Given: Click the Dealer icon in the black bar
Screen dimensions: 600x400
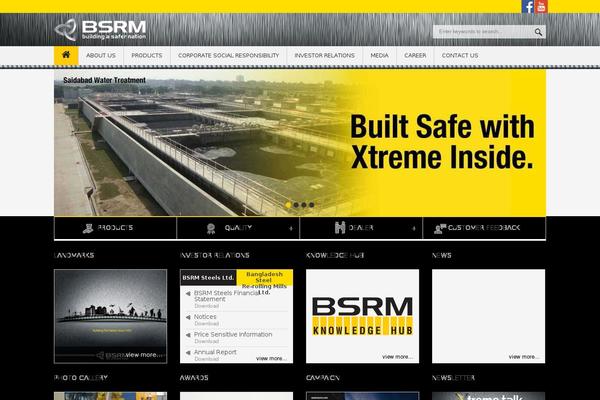Looking at the screenshot, I should (x=340, y=227).
